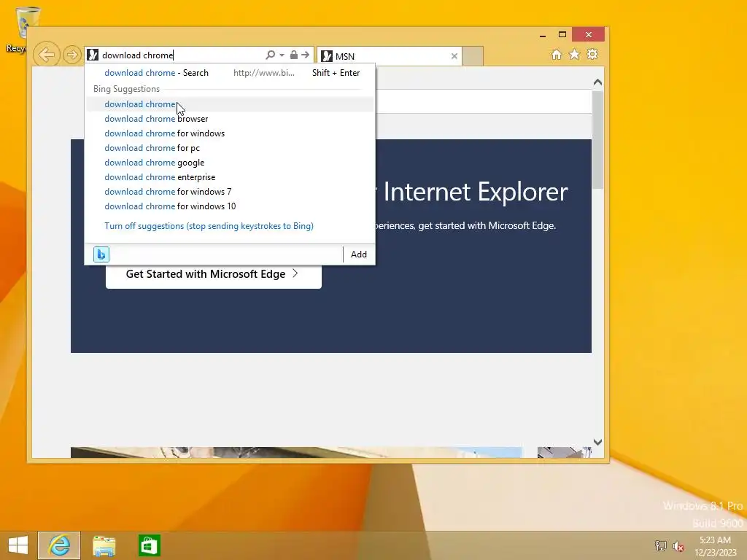
Task: Open the Windows Store taskbar icon
Action: (149, 545)
